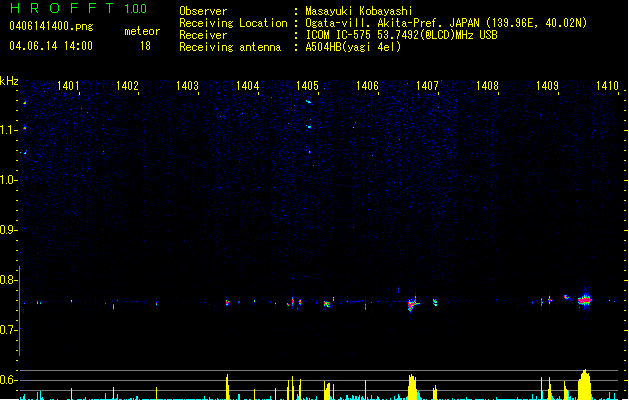Click the 0.7 kHz axis label
Screen dimensions: 629x400
[8, 330]
